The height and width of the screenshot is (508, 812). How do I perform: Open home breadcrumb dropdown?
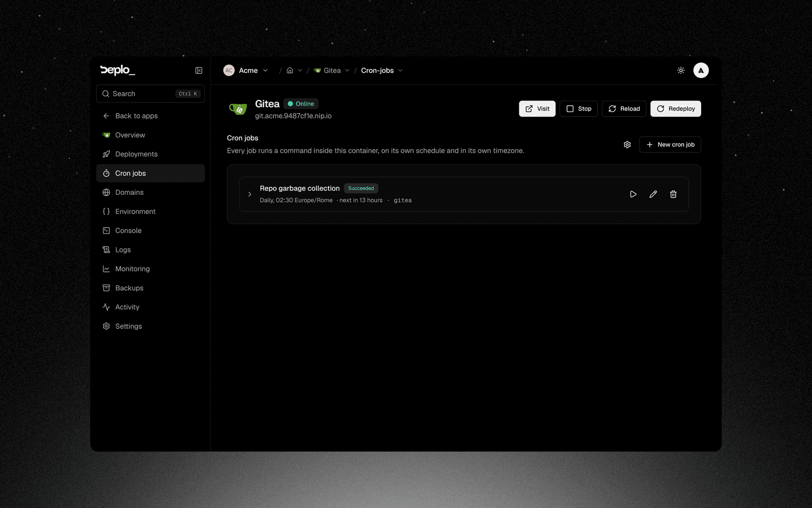[x=300, y=71]
